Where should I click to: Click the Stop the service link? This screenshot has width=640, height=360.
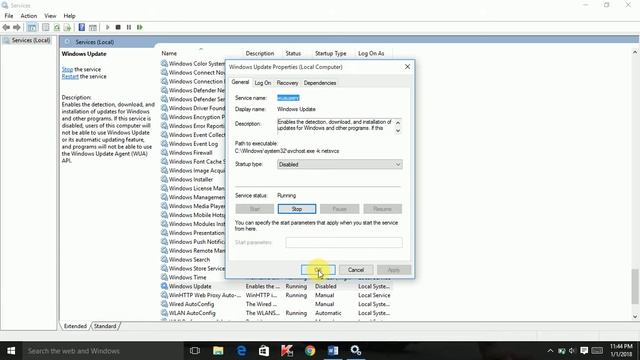67,69
